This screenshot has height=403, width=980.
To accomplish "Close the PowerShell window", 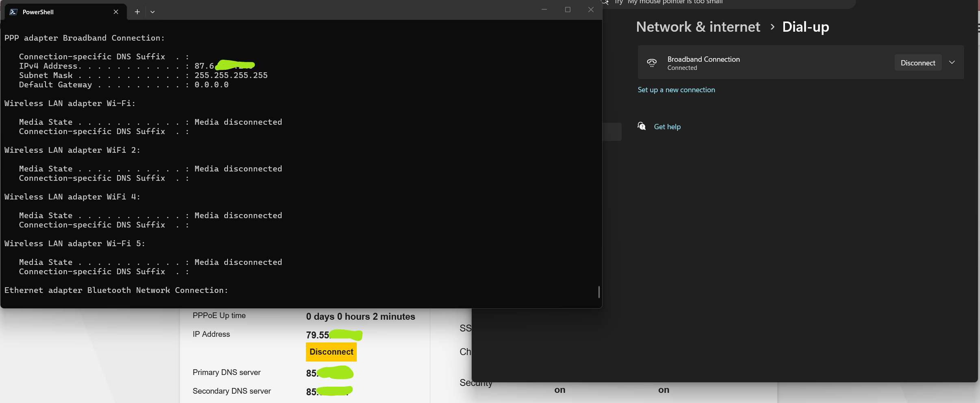I will click(x=591, y=10).
